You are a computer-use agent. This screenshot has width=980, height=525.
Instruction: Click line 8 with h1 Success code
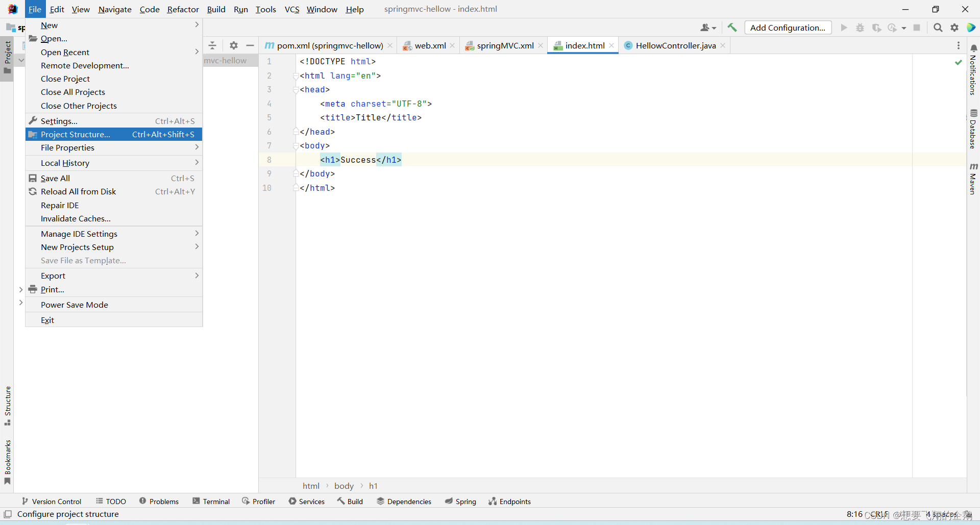pos(360,160)
